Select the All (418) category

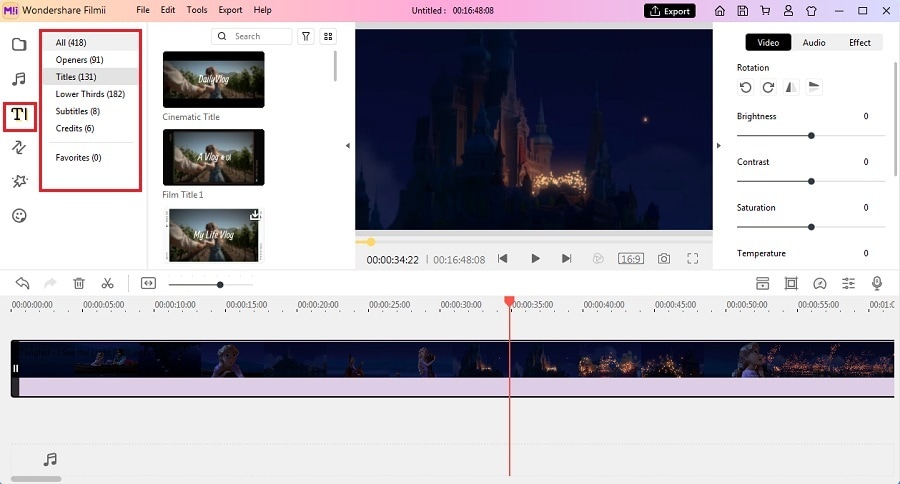click(91, 42)
